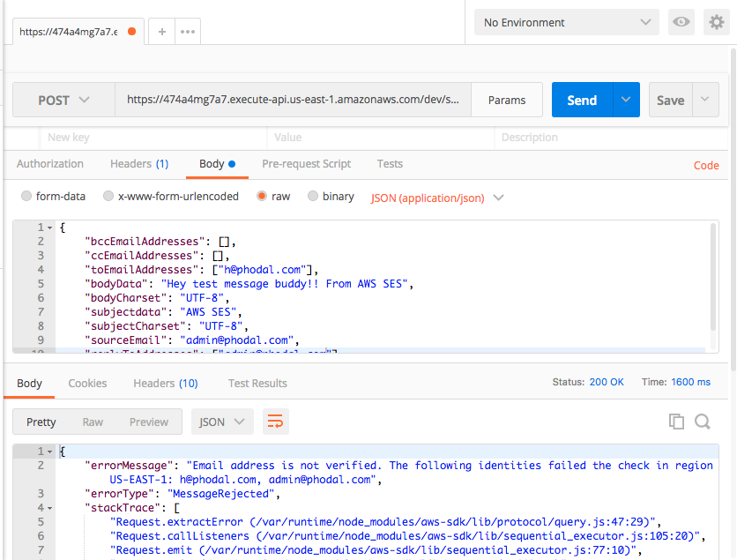Click the Save button
The image size is (737, 560).
(671, 100)
